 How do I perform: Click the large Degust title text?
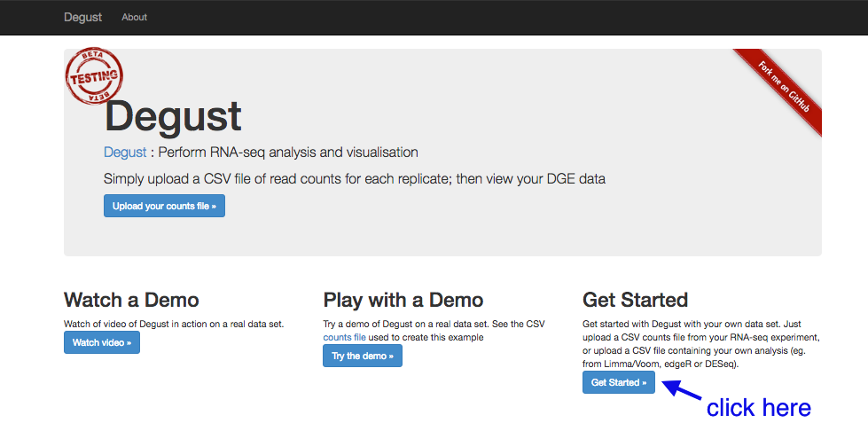173,116
